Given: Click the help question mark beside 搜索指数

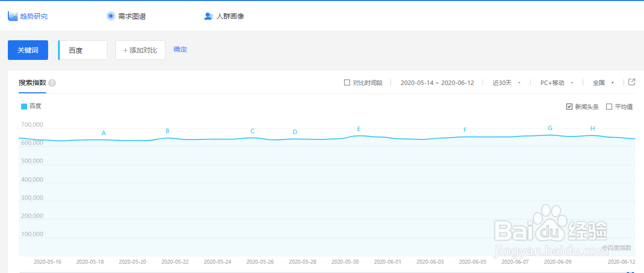Looking at the screenshot, I should tap(52, 83).
